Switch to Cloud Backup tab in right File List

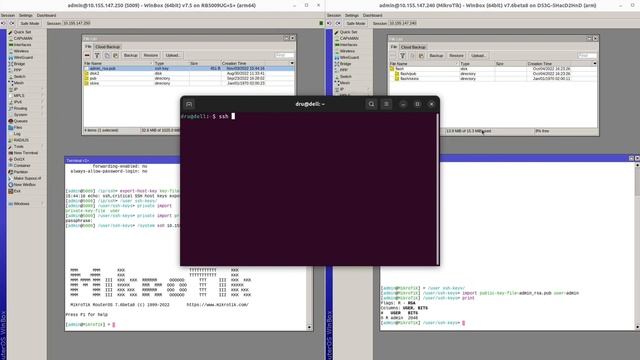[413, 47]
